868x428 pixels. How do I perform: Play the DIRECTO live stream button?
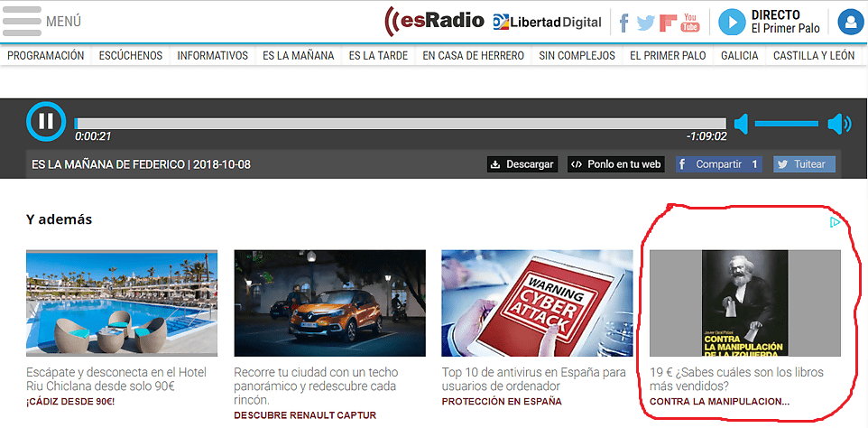(x=732, y=23)
